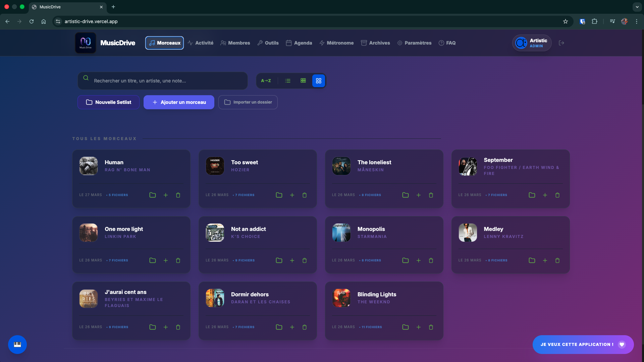Open folder icon on Not an addict card
The height and width of the screenshot is (362, 644).
click(279, 260)
